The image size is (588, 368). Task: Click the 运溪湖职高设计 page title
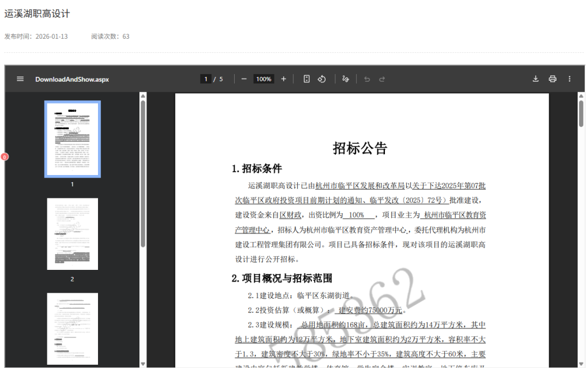point(37,14)
